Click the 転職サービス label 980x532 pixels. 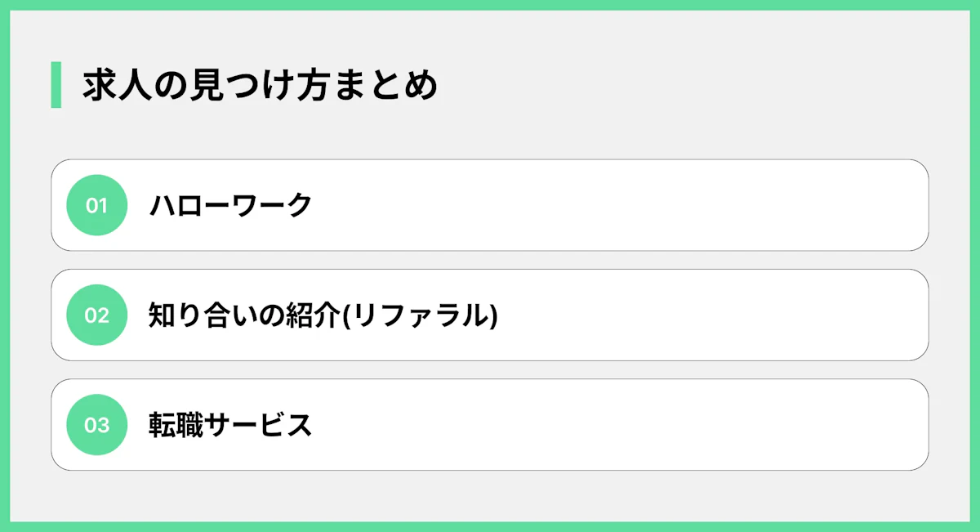pyautogui.click(x=230, y=425)
